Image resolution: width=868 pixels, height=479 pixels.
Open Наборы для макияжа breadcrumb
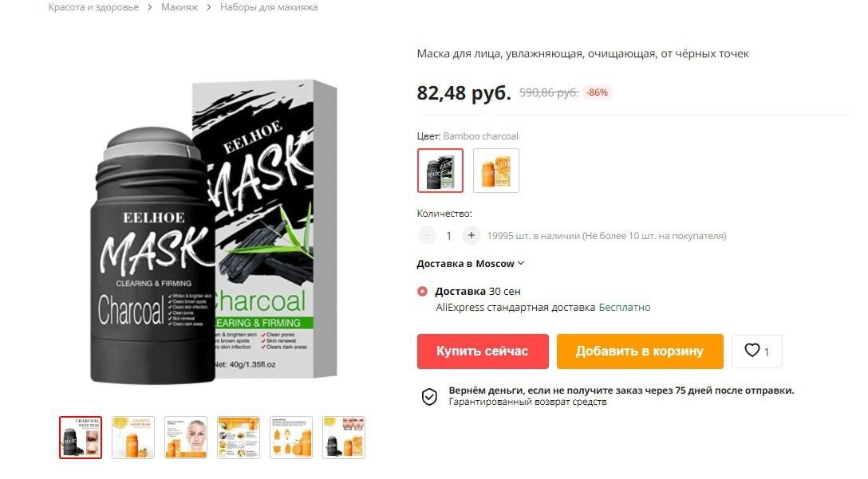269,7
